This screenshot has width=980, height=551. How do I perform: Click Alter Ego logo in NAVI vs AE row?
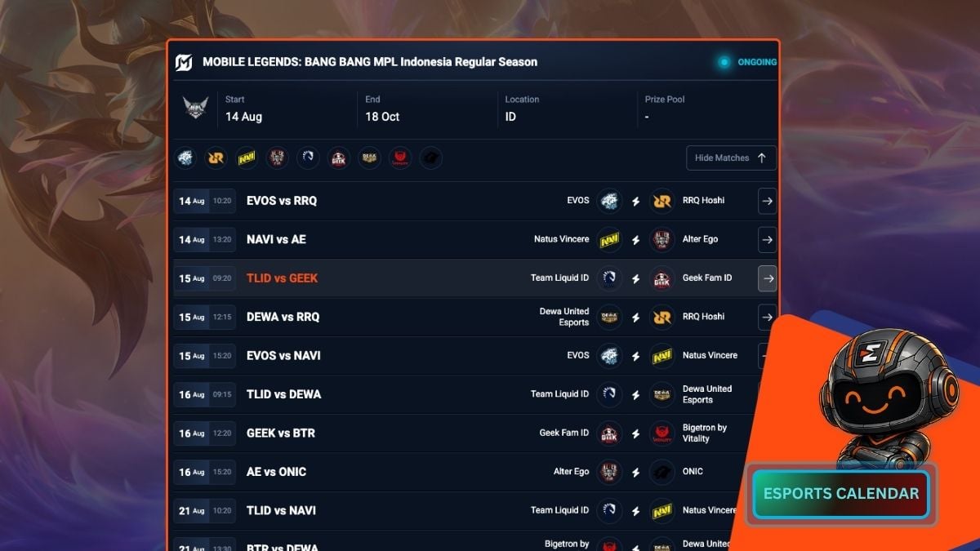(661, 239)
